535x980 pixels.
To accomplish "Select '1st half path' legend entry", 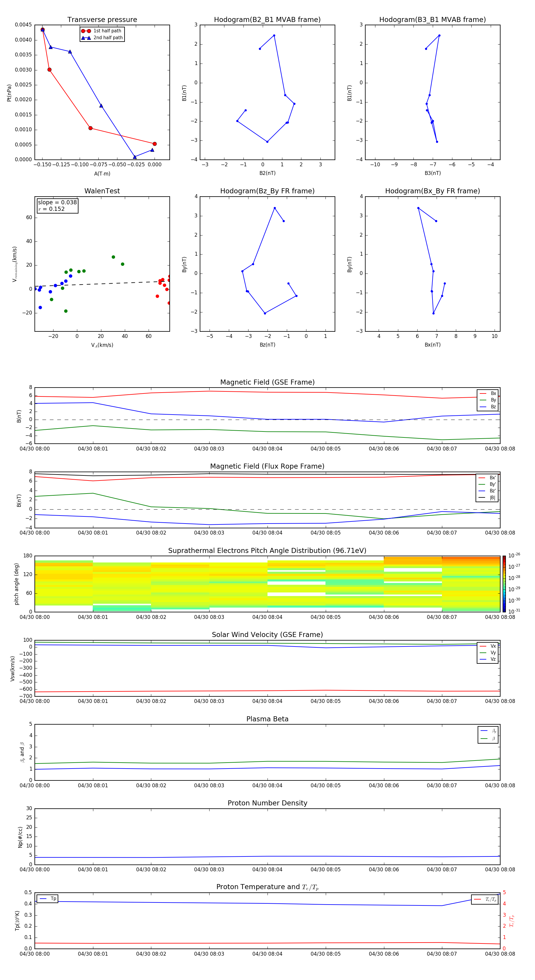I will pyautogui.click(x=102, y=31).
